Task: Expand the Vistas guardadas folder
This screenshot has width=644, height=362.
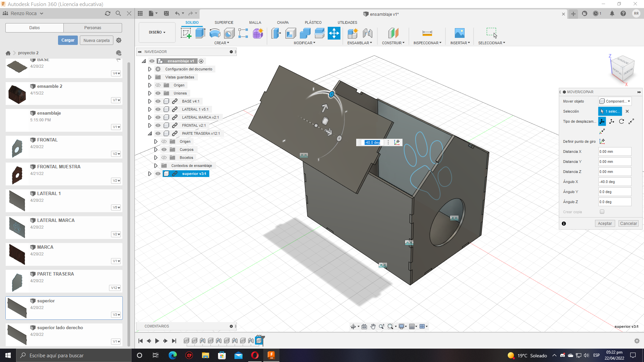Action: [150, 77]
